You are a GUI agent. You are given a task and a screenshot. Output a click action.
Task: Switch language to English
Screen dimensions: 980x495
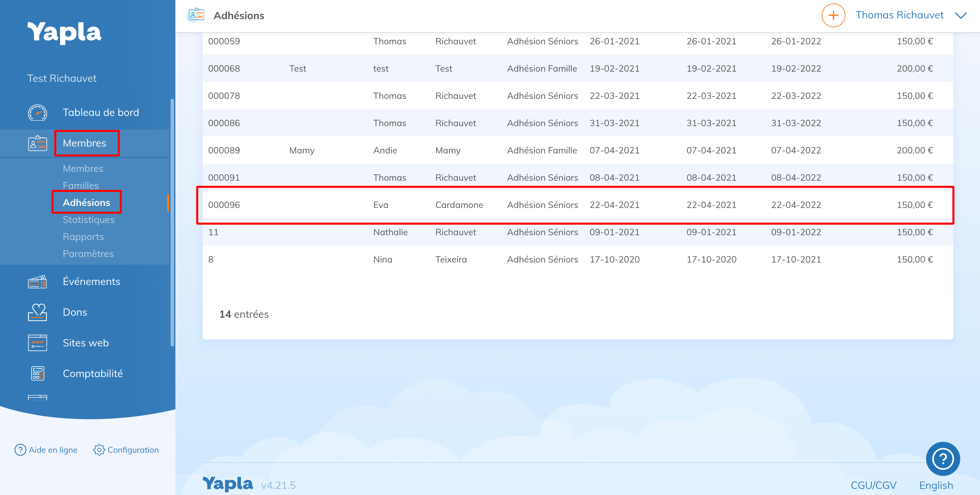pyautogui.click(x=936, y=485)
